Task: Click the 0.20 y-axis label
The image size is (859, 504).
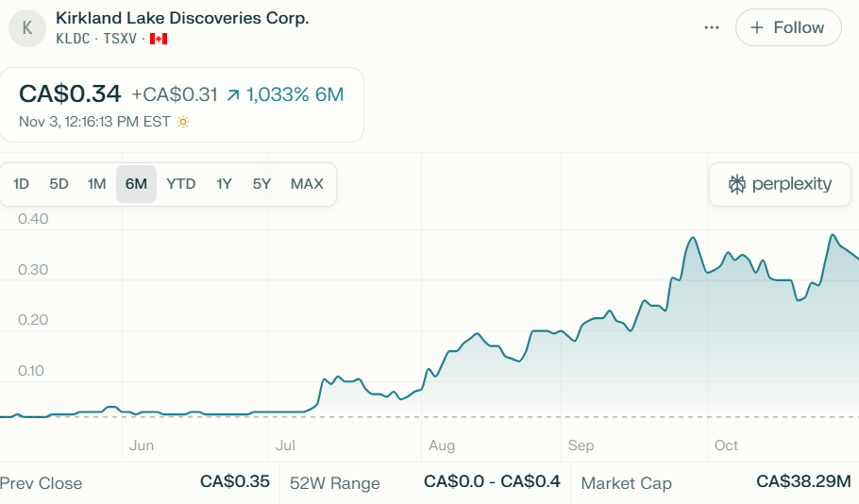Action: [x=33, y=320]
